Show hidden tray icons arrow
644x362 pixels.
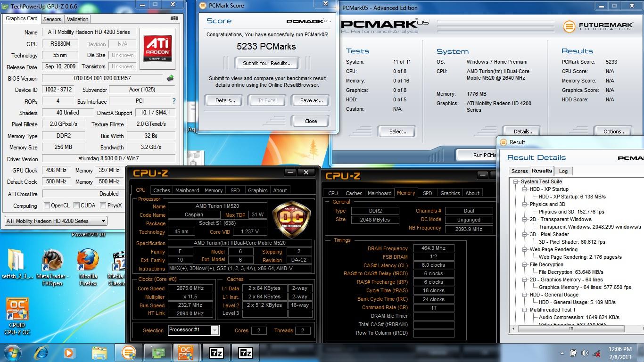[562, 353]
